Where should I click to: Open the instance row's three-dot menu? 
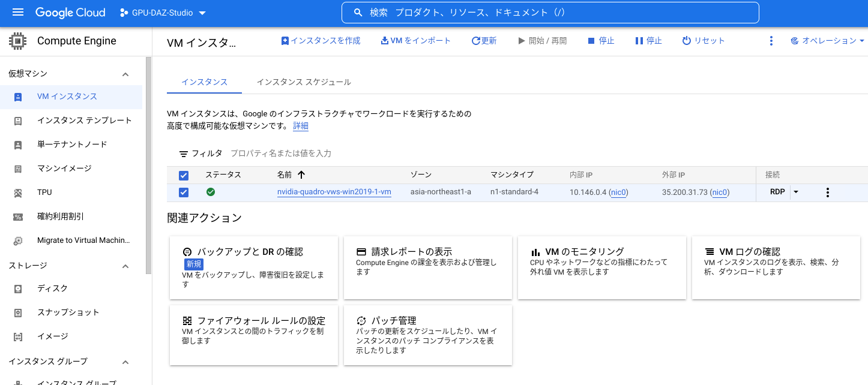tap(828, 192)
